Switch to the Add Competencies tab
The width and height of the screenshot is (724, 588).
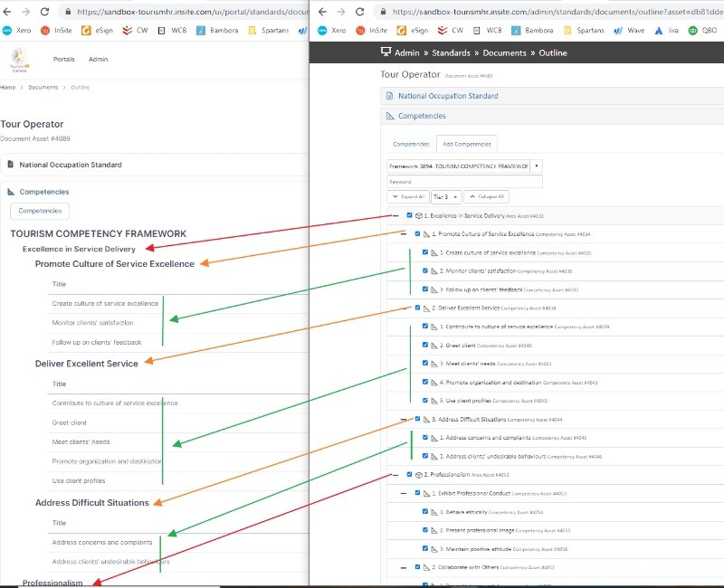click(x=466, y=144)
